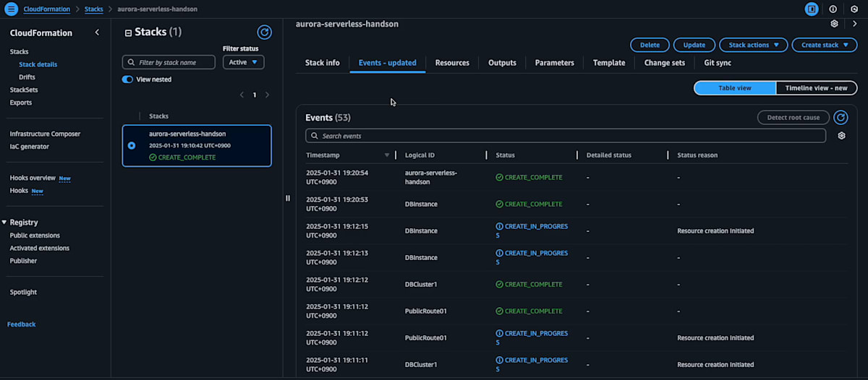This screenshot has width=868, height=380.
Task: Open the Stack info tab
Action: point(322,63)
